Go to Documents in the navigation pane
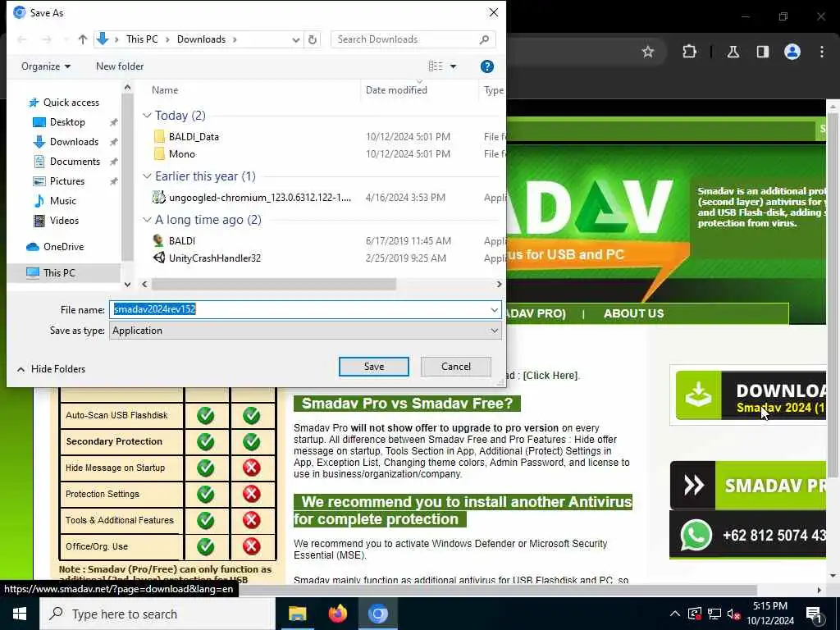The width and height of the screenshot is (840, 630). tap(75, 162)
